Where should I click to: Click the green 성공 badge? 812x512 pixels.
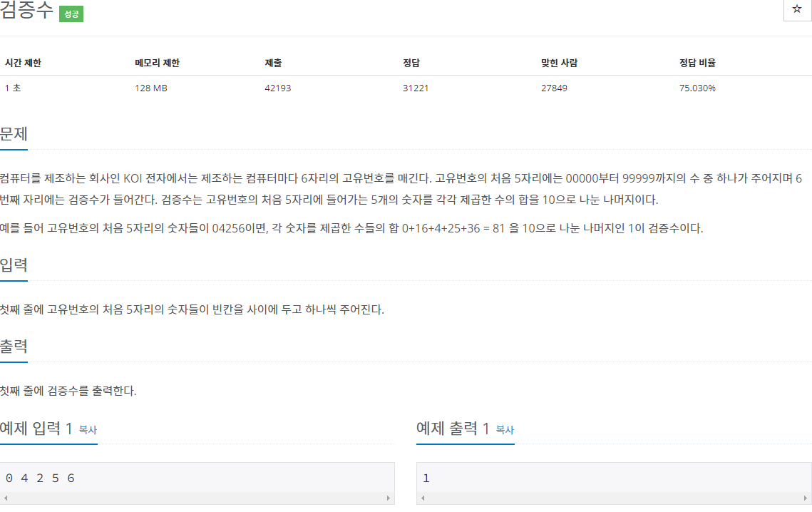point(71,14)
